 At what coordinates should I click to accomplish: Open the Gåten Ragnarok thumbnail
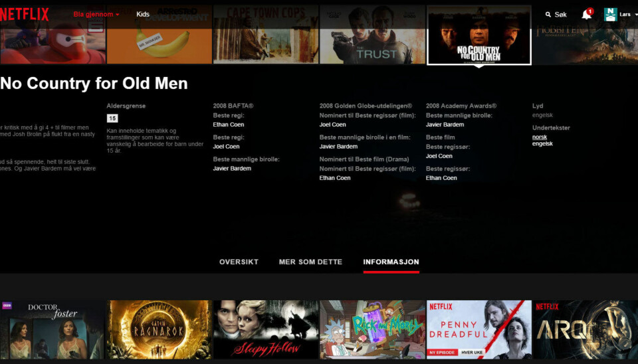(x=159, y=329)
